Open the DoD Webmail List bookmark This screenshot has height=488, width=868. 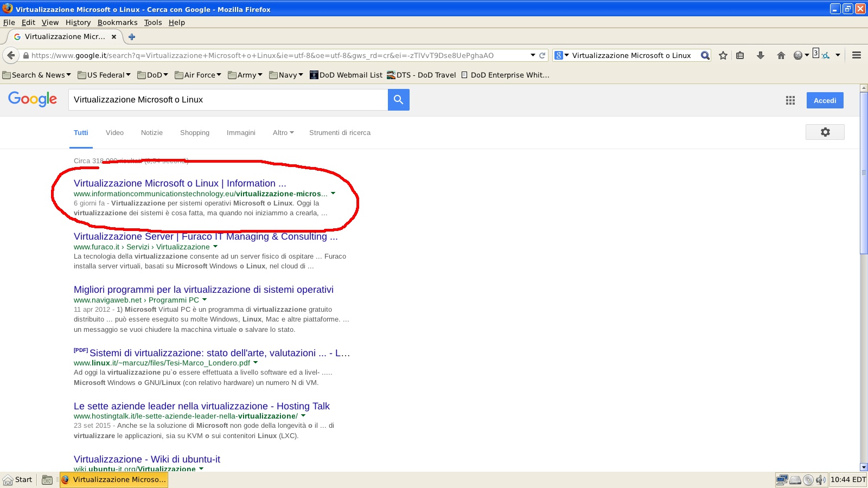click(346, 75)
